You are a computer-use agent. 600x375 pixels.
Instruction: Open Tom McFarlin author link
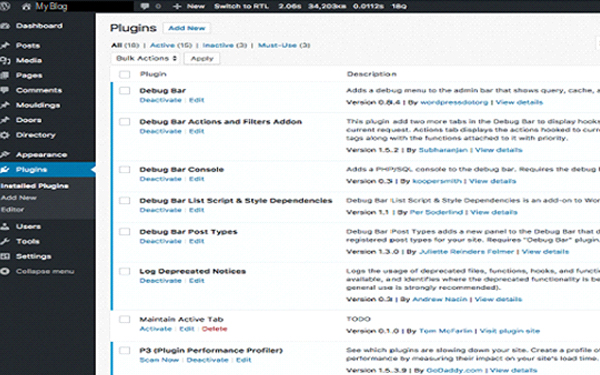coord(446,331)
